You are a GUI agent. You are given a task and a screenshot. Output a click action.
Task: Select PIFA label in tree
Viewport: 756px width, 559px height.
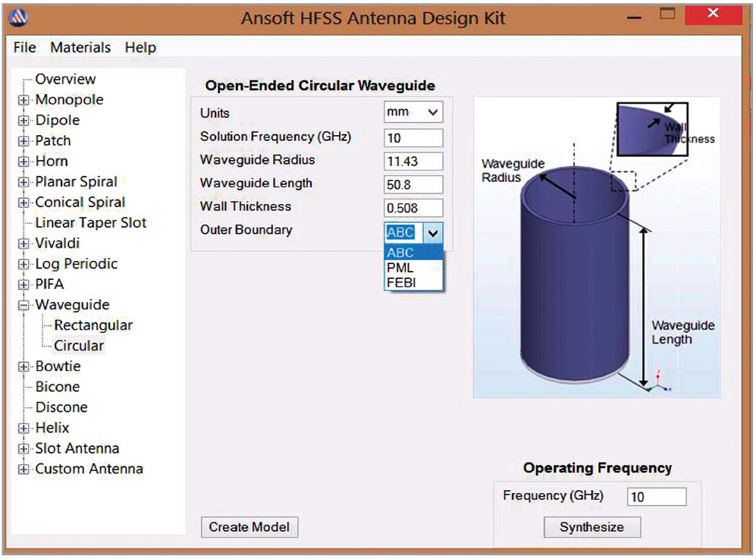(x=49, y=284)
